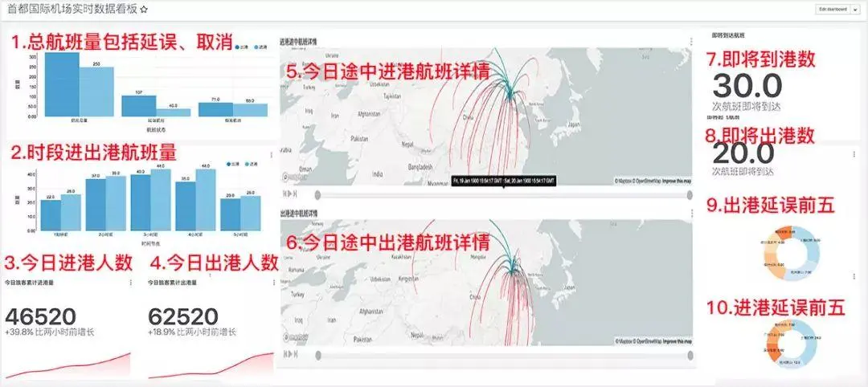868x387 pixels.
Task: Click the bar labeled 250 in the total flights chart
Action: 97,92
